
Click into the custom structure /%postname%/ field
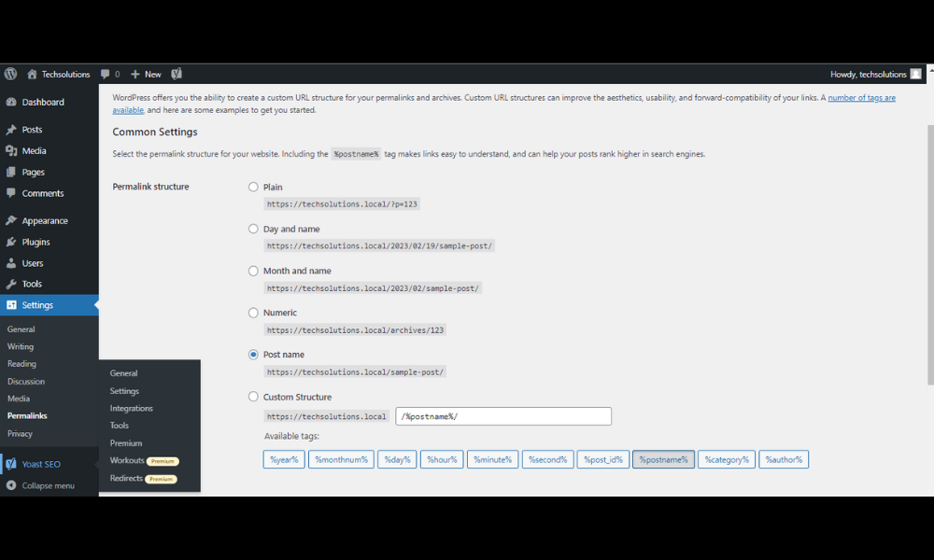tap(503, 416)
